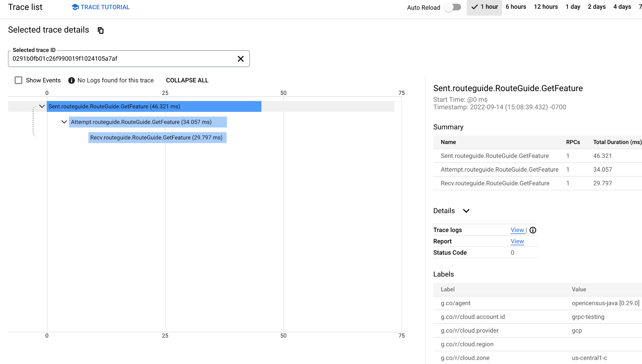Copy the selected trace details
The width and height of the screenshot is (642, 364).
[x=101, y=30]
